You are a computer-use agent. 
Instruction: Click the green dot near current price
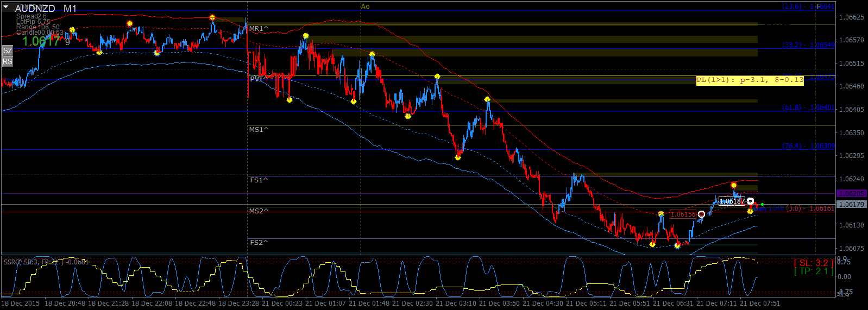click(763, 205)
